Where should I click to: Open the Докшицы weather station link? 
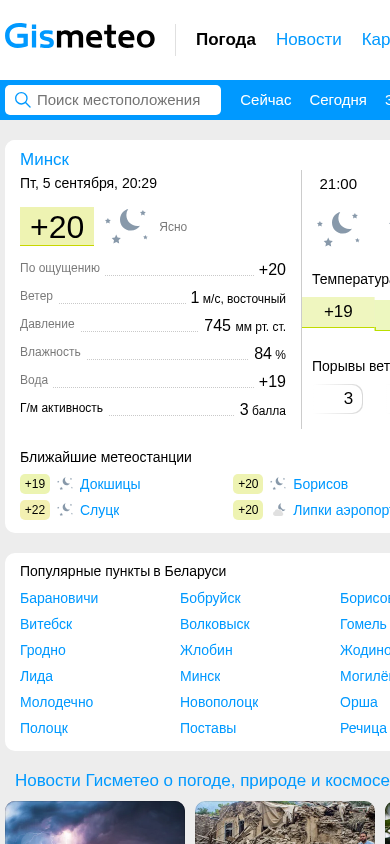110,484
